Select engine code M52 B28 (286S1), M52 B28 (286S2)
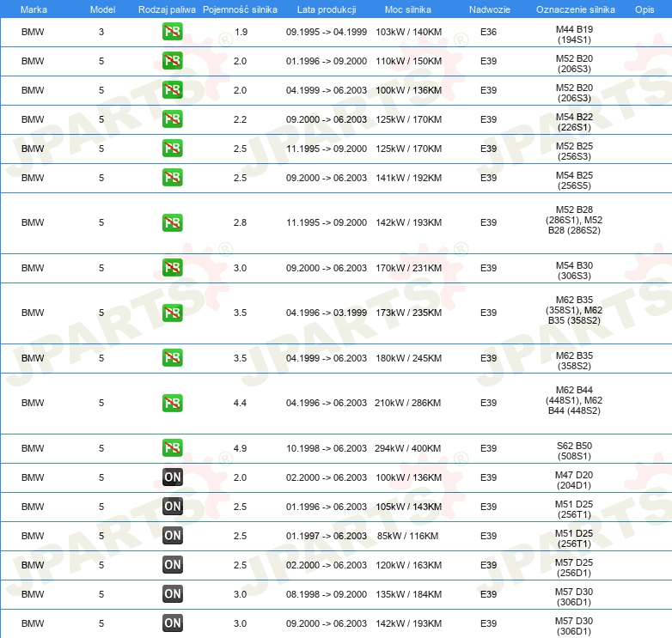The width and height of the screenshot is (672, 638). click(x=574, y=220)
